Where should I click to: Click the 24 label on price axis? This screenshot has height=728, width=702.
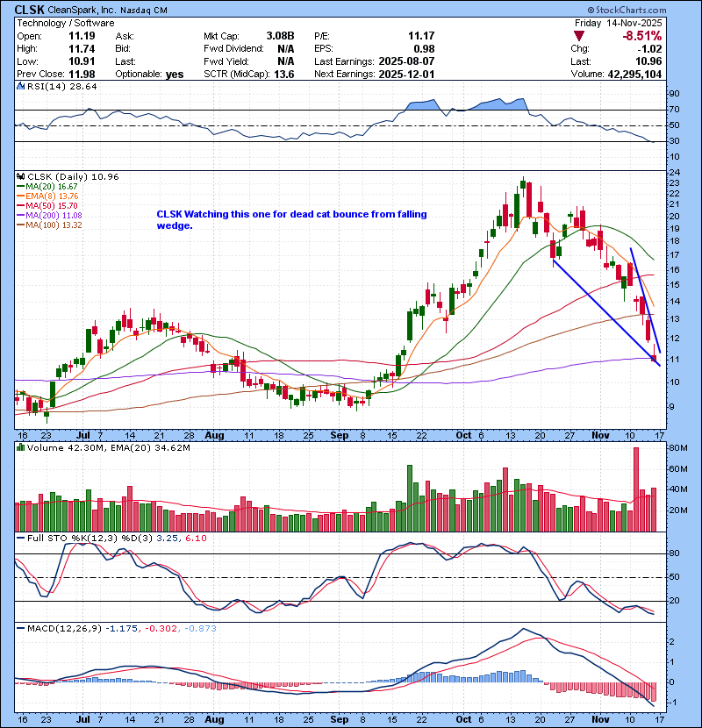click(674, 173)
